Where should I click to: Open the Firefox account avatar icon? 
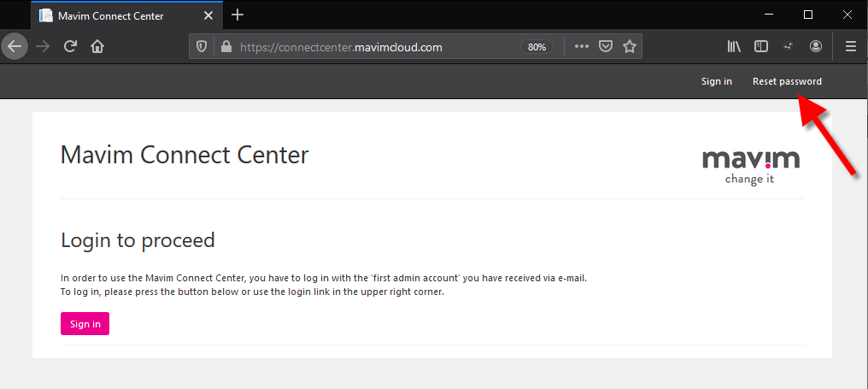pos(815,47)
